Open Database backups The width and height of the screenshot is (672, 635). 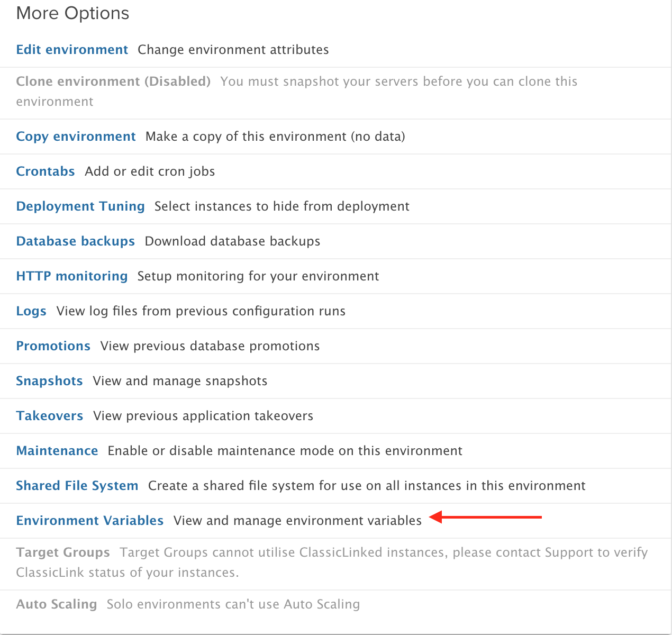(76, 241)
